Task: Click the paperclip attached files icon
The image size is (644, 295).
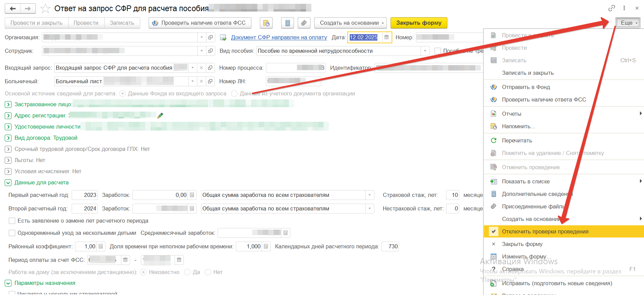Action: 304,23
